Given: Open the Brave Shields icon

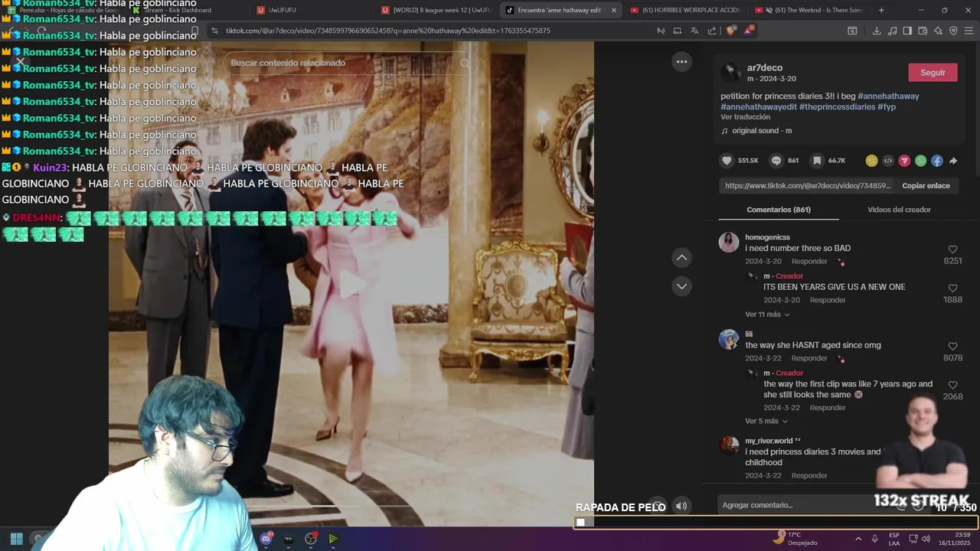Looking at the screenshot, I should (x=730, y=31).
